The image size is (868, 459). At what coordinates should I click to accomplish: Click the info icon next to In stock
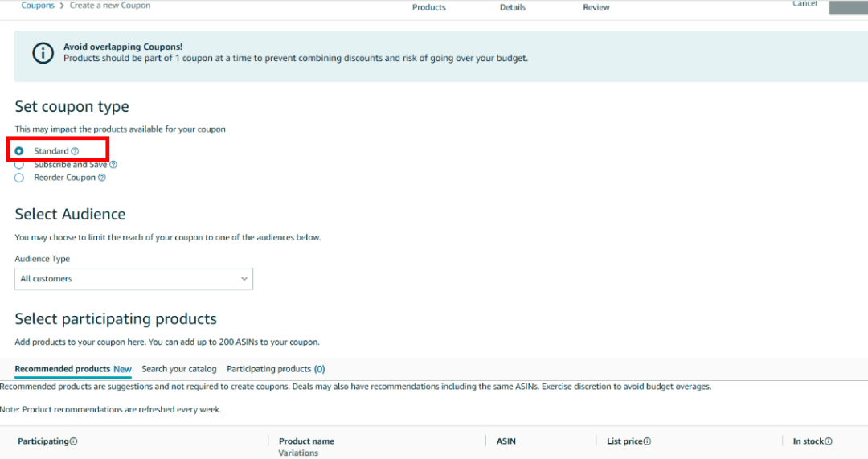829,441
